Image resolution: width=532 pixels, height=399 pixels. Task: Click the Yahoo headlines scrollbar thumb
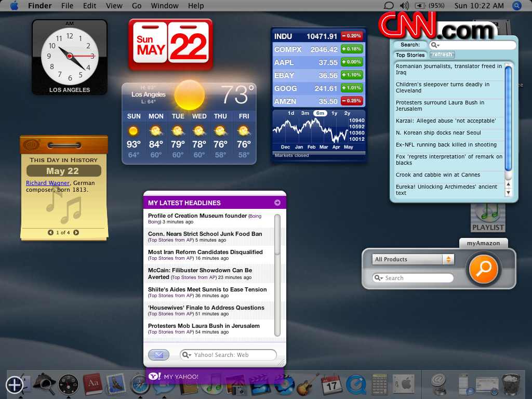(x=277, y=234)
